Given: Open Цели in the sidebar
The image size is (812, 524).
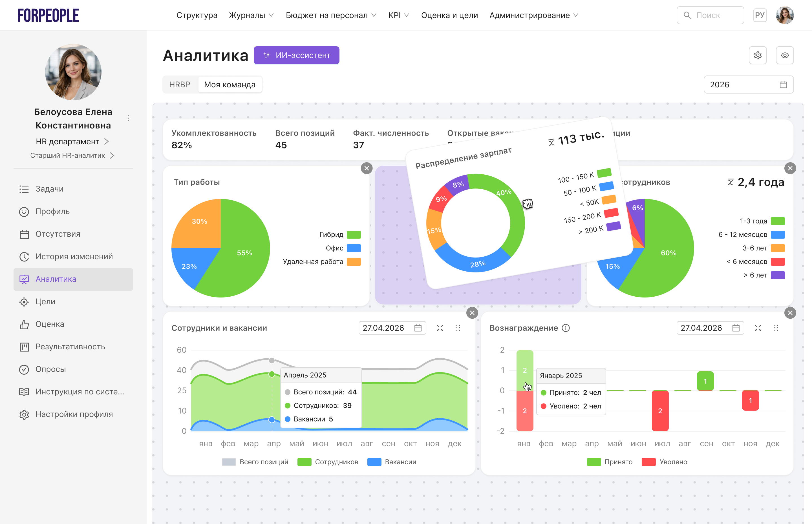Looking at the screenshot, I should (x=45, y=301).
